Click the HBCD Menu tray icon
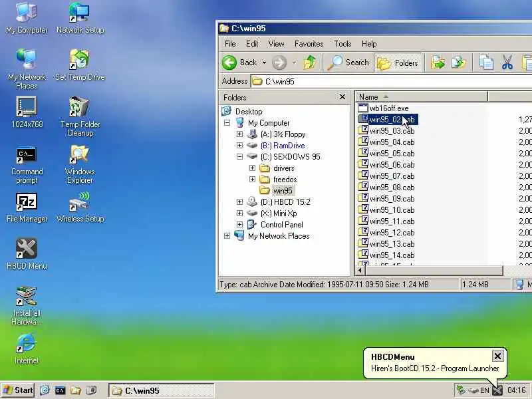 [x=497, y=390]
